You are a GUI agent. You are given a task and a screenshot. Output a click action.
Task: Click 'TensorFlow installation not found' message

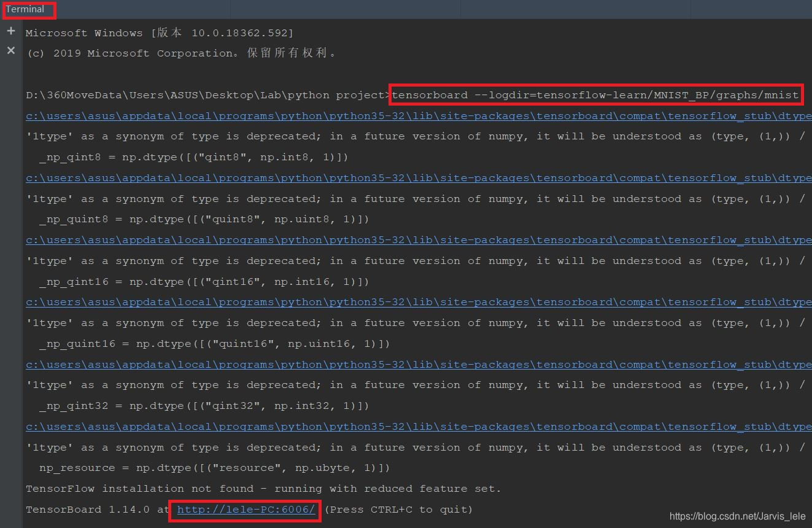pos(263,489)
